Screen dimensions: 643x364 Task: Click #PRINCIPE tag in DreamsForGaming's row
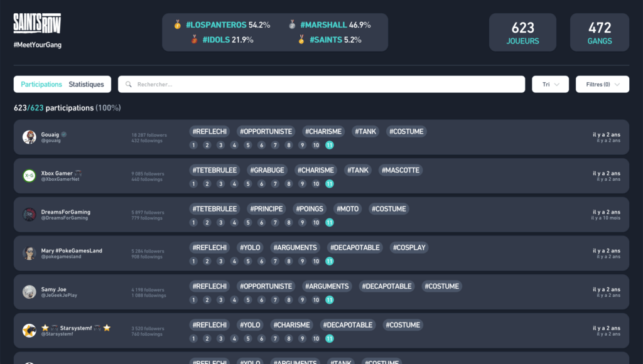pyautogui.click(x=266, y=208)
